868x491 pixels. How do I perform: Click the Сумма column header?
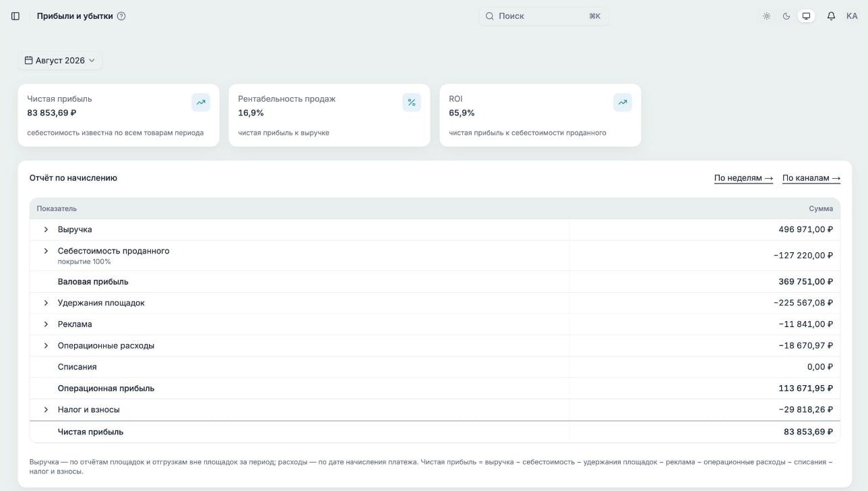point(821,209)
